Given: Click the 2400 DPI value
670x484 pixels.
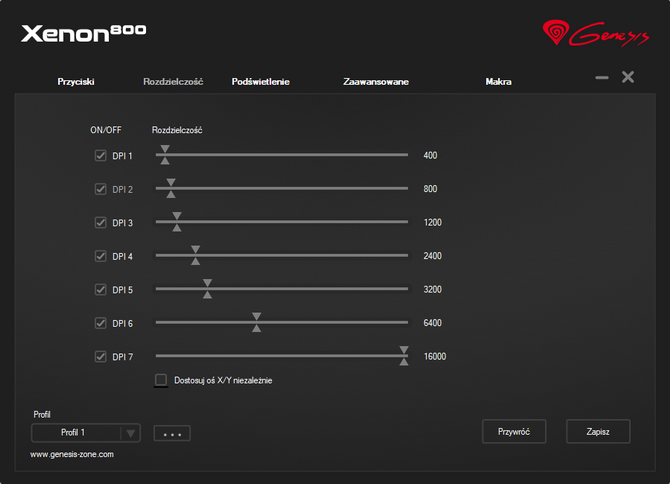Looking at the screenshot, I should [x=432, y=256].
